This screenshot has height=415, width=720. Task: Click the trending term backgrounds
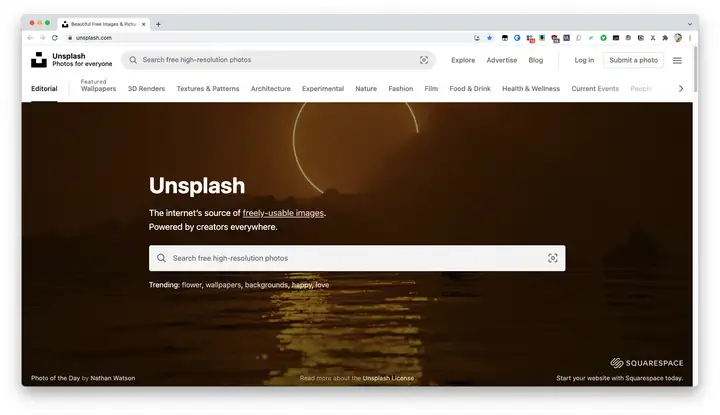point(267,285)
